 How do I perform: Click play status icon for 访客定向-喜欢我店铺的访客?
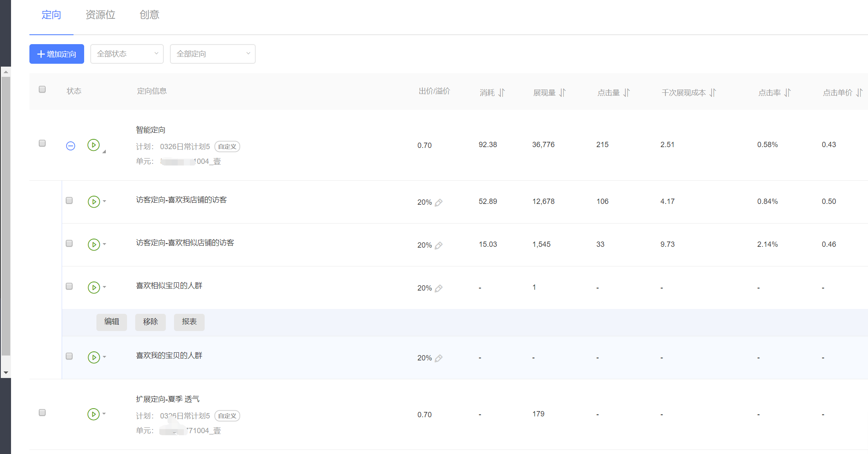pos(94,201)
